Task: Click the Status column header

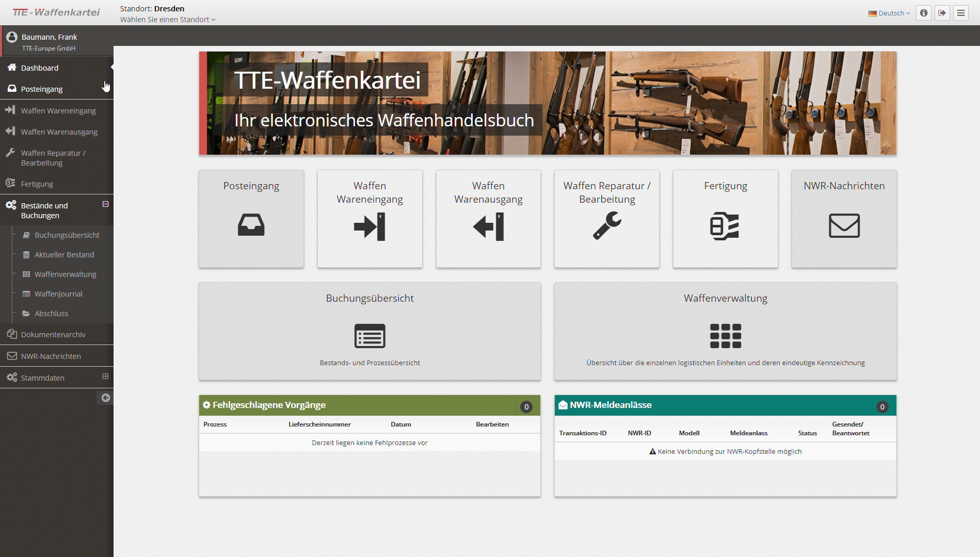Action: 807,433
